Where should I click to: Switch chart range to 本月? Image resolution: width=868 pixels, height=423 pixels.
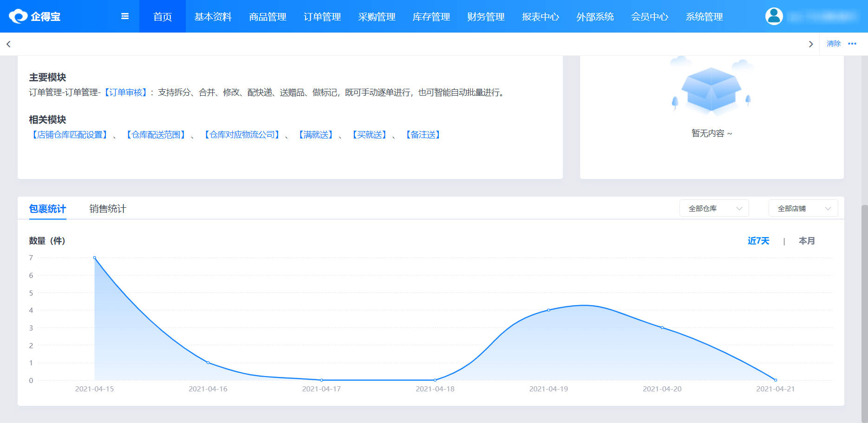click(807, 241)
